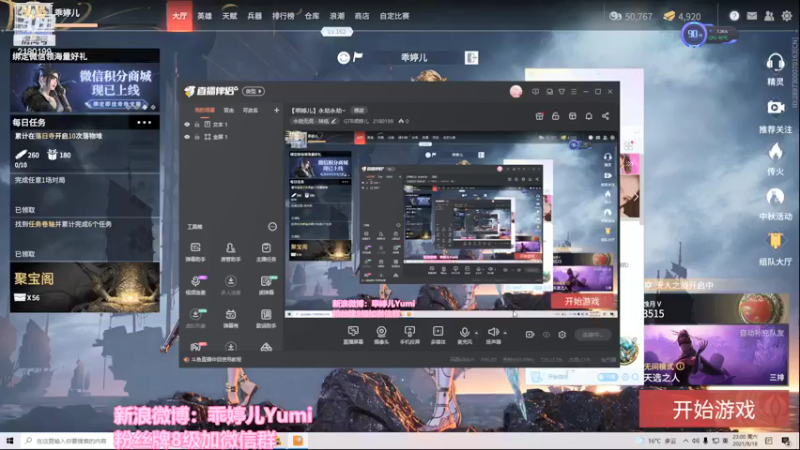Viewport: 800px width, 450px height.
Task: Expand speaker options arrow
Action: click(x=505, y=333)
